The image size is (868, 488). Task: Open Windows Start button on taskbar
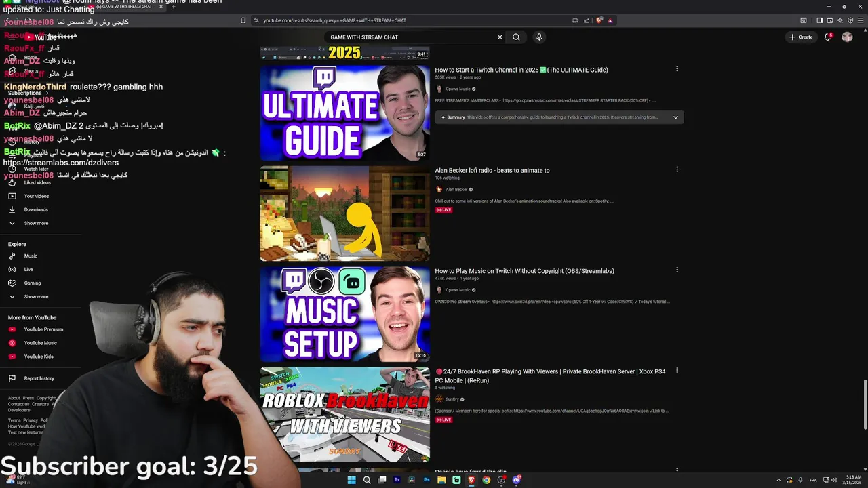click(x=351, y=480)
